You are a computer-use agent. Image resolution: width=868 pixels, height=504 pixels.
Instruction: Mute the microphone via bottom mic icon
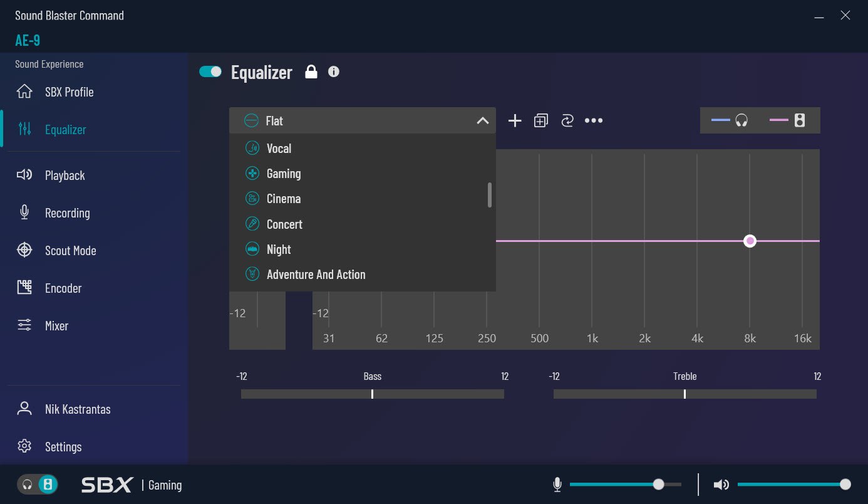click(557, 485)
